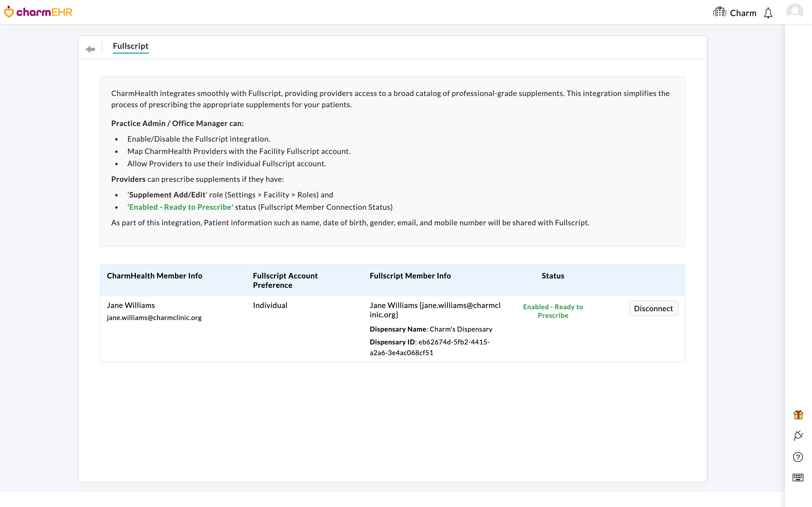The width and height of the screenshot is (812, 507).
Task: Click the gift promotions icon in the sidebar
Action: tap(798, 414)
